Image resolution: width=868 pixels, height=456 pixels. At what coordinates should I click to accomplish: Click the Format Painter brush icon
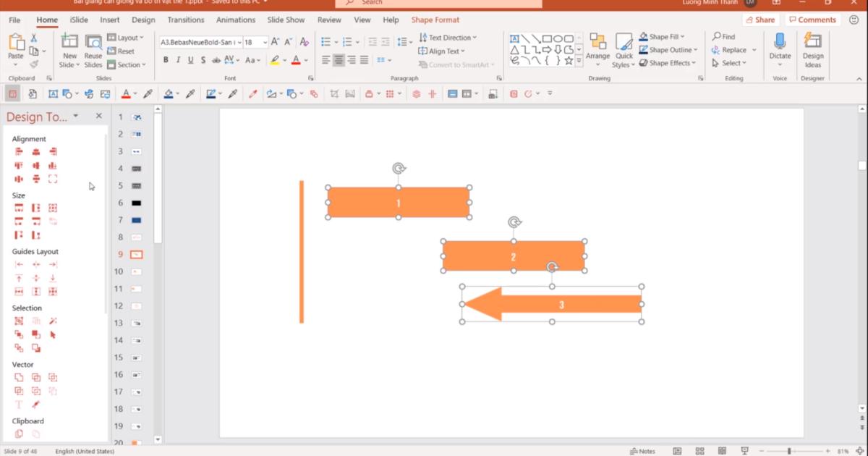(33, 64)
